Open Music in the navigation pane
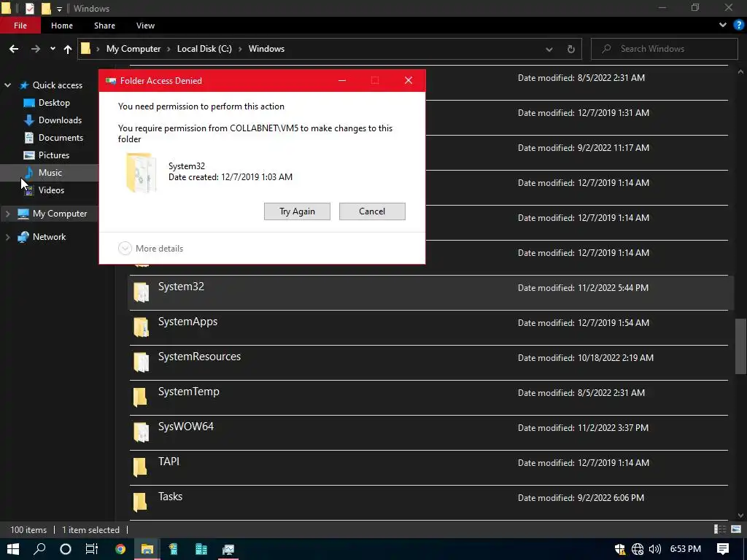Screen dimensions: 747x560 pyautogui.click(x=50, y=173)
